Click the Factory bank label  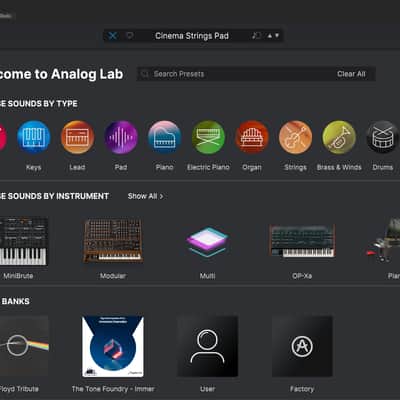(302, 389)
